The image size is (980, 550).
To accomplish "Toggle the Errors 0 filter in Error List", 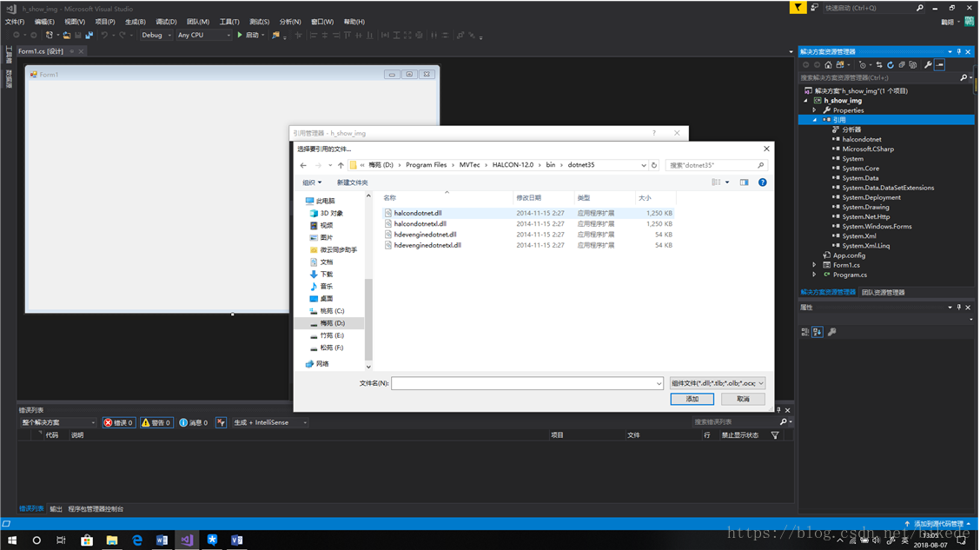I will pyautogui.click(x=119, y=422).
